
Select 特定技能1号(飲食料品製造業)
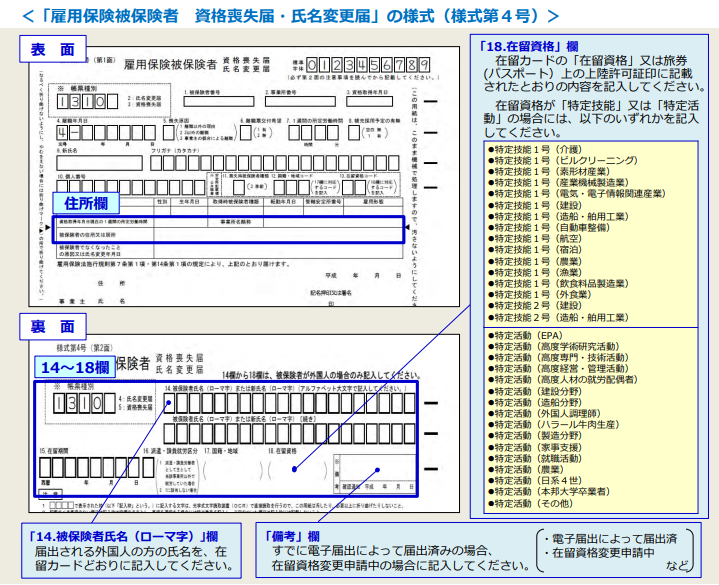click(x=558, y=283)
